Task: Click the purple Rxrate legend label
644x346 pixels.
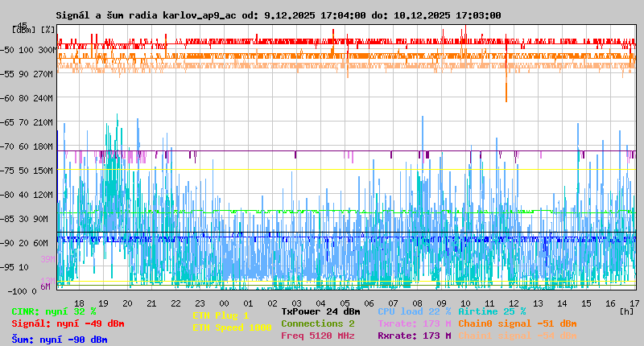Action: (x=414, y=336)
